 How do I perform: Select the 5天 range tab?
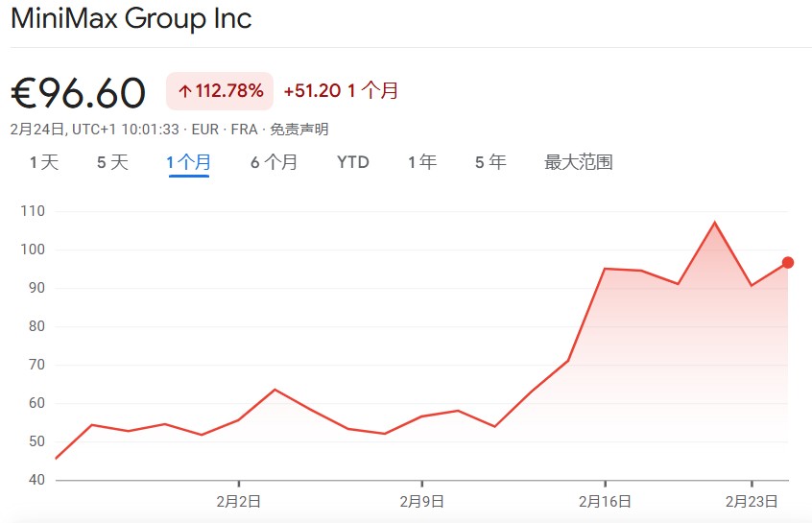[112, 162]
